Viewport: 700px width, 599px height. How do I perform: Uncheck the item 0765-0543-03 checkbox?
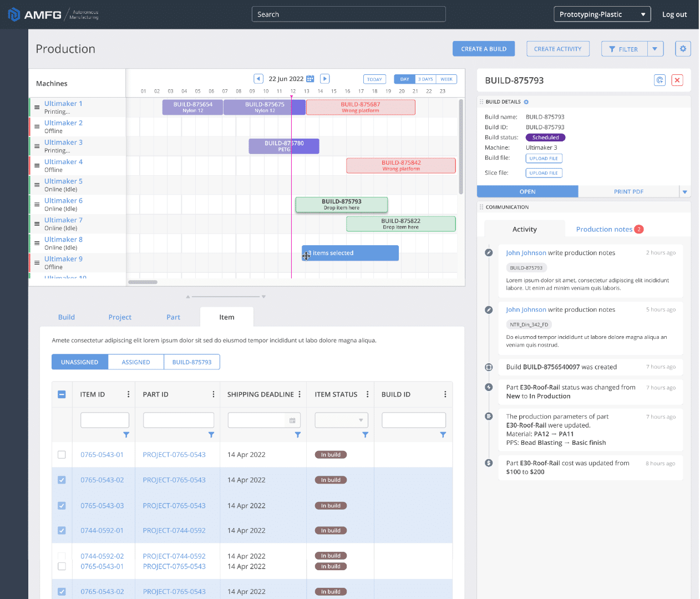[x=62, y=506]
